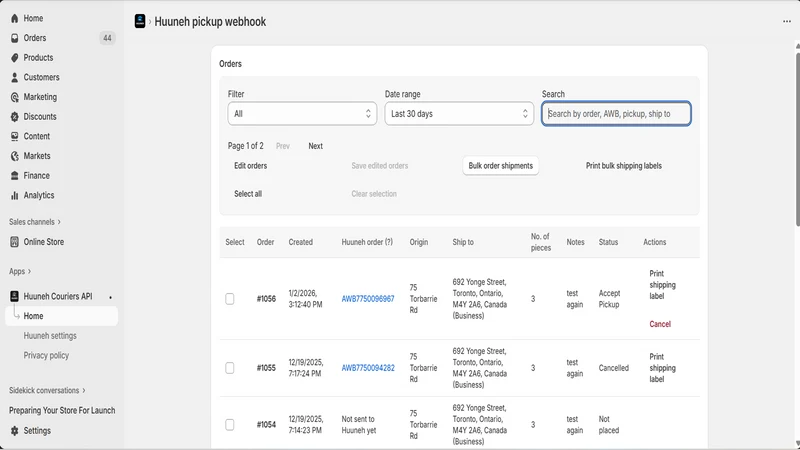
Task: Tick the checkbox for order #1054
Action: pos(230,424)
